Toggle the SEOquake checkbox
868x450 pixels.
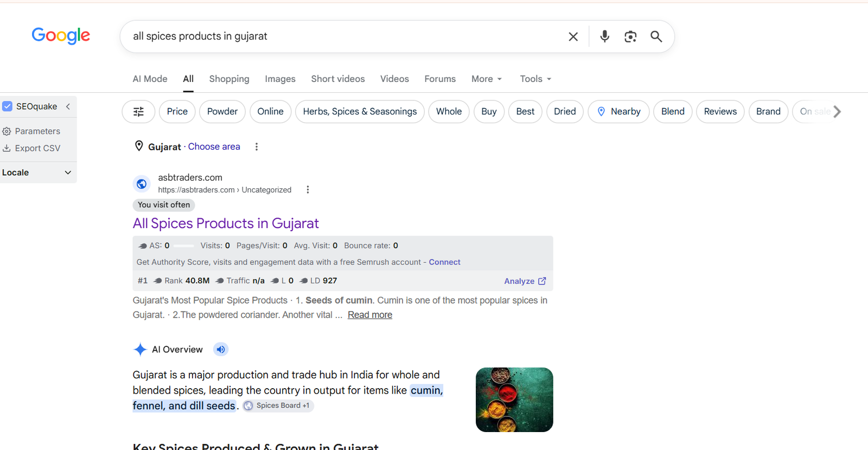click(x=8, y=106)
